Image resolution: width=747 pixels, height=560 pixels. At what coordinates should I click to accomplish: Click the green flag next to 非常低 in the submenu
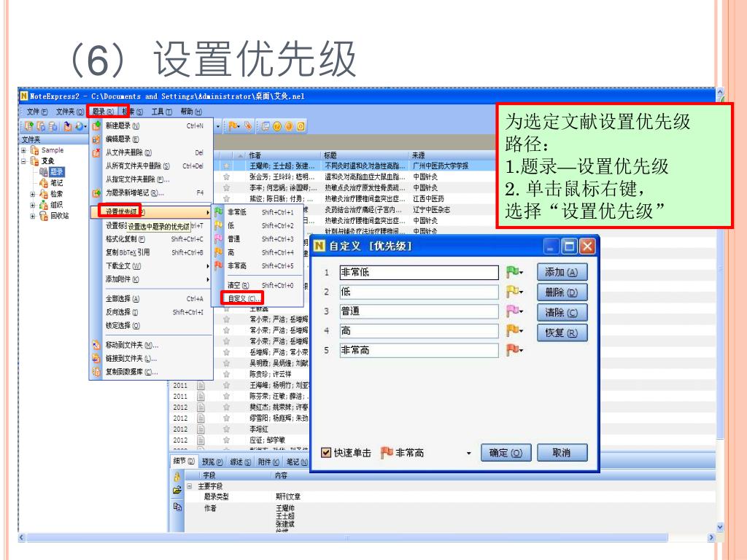218,212
